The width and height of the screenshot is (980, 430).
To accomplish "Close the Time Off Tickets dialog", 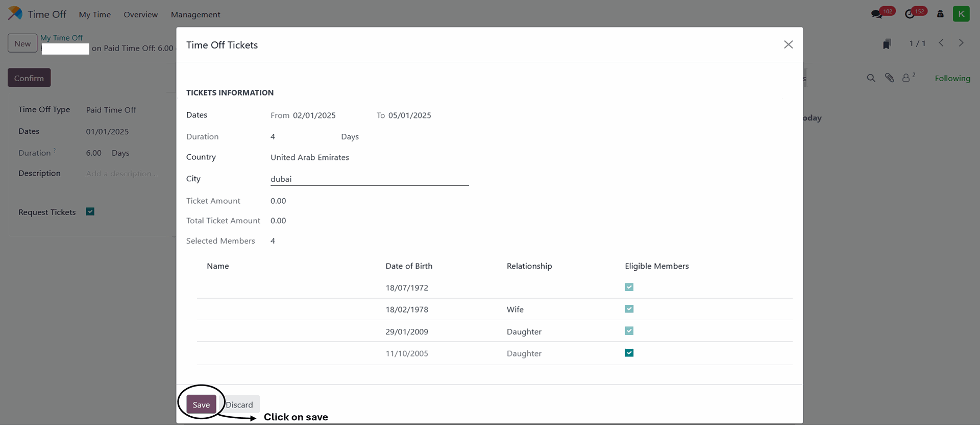I will pos(788,44).
